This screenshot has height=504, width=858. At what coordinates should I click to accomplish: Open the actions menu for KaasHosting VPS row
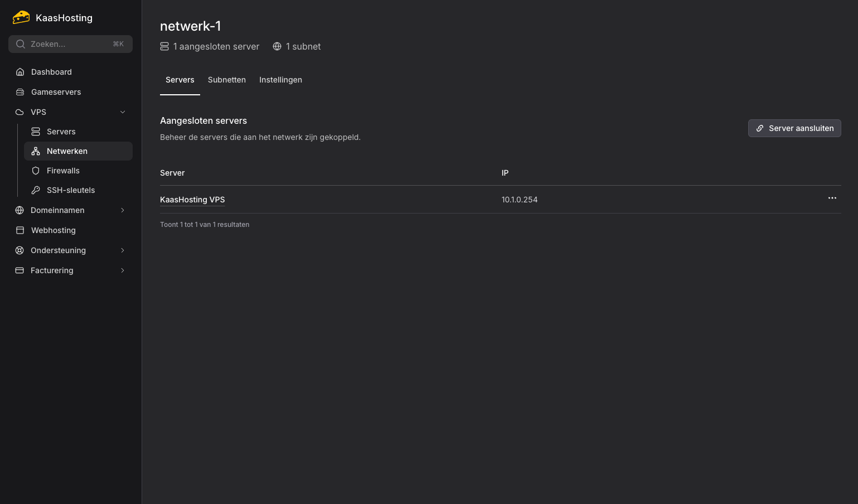coord(832,198)
